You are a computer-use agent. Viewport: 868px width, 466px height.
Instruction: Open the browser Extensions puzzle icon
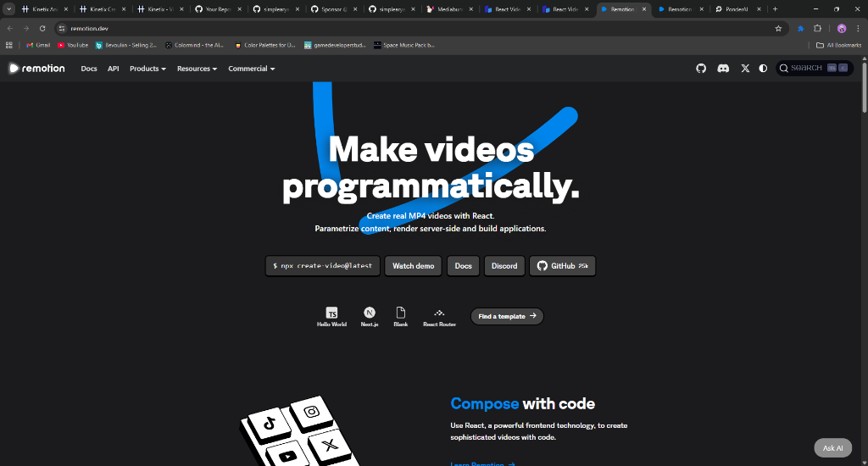(818, 28)
